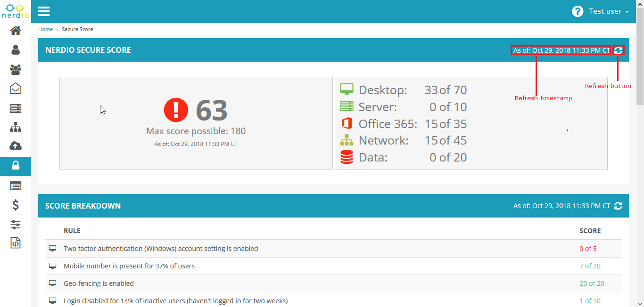Click the red Data database icon
The height and width of the screenshot is (307, 644).
point(347,157)
